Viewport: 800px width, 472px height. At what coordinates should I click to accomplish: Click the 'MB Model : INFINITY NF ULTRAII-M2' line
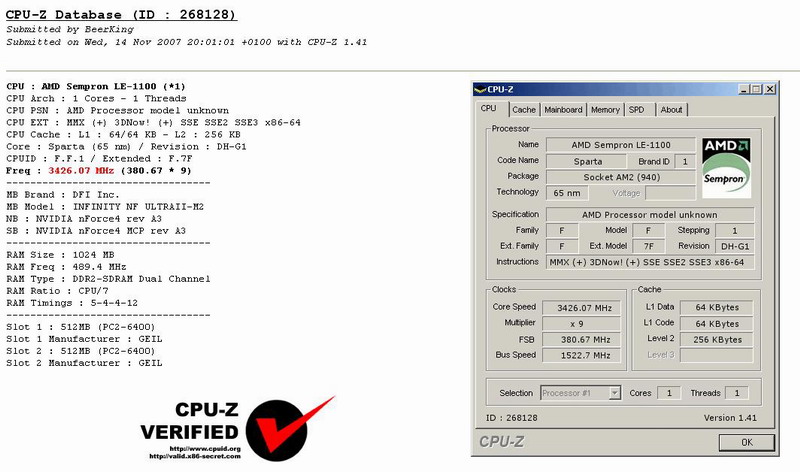click(105, 207)
